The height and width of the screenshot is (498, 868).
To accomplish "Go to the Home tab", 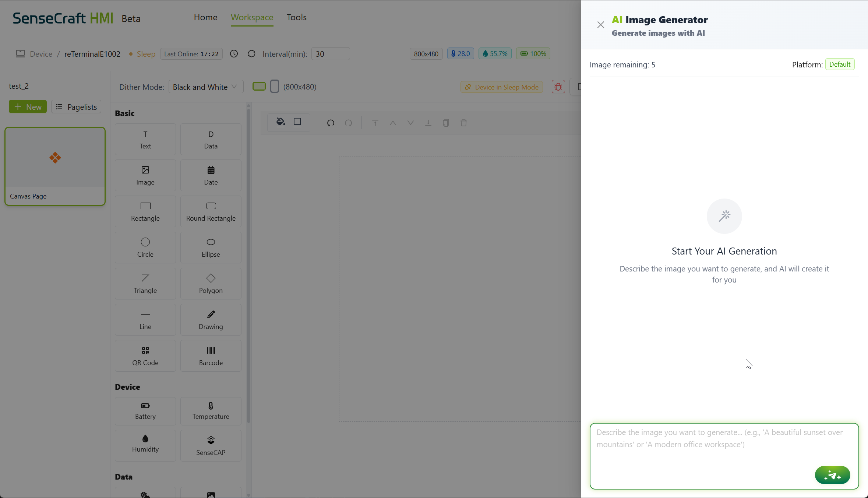I will [205, 17].
